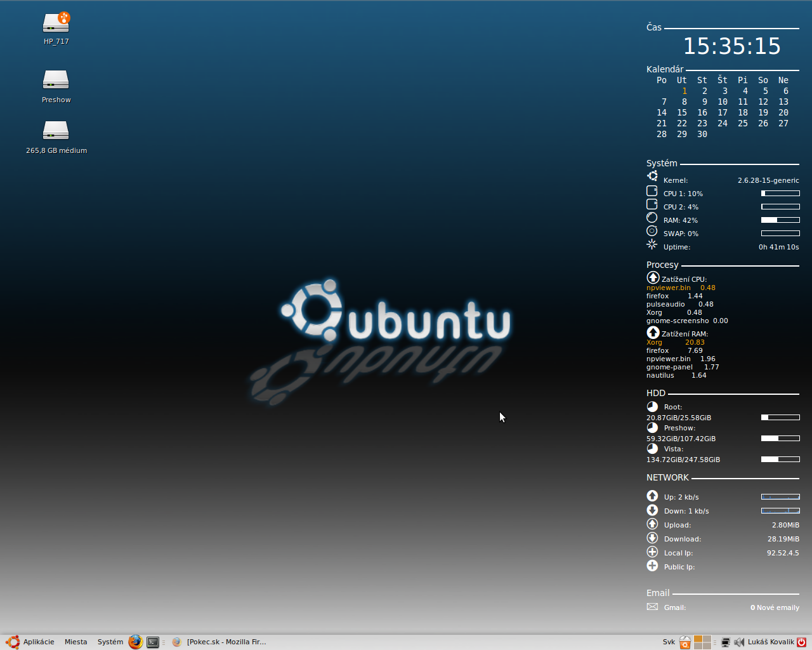This screenshot has width=812, height=650.
Task: Launch Firefox from the panel launcher
Action: pos(135,642)
